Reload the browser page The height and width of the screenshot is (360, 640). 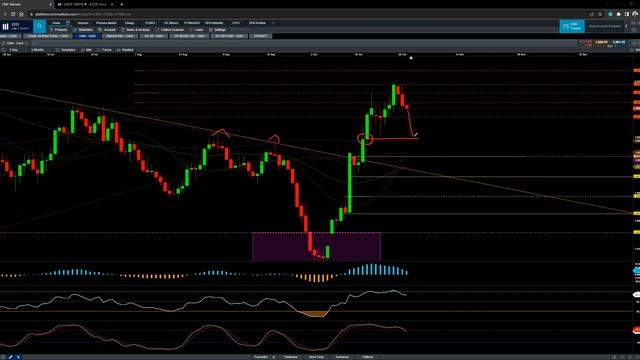[13, 14]
